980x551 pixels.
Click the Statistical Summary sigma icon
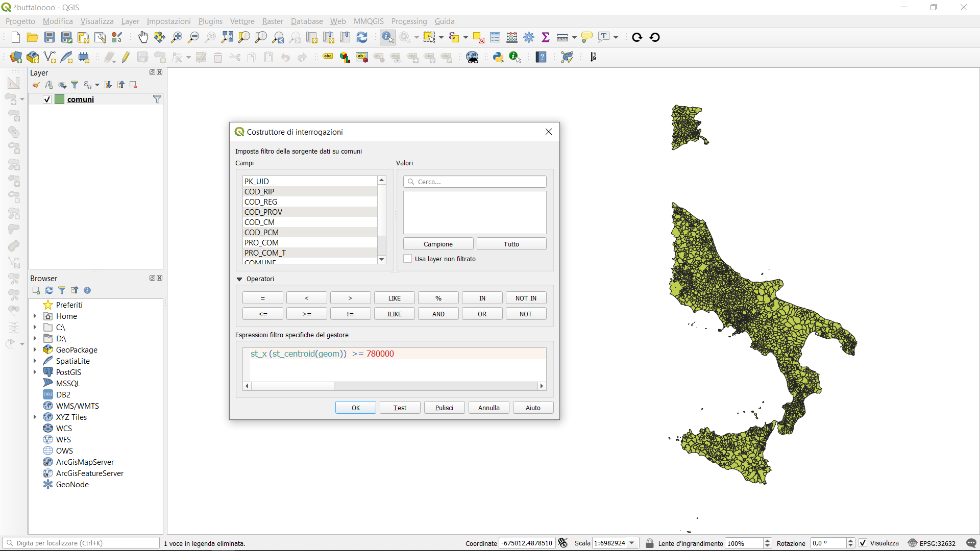(x=545, y=37)
